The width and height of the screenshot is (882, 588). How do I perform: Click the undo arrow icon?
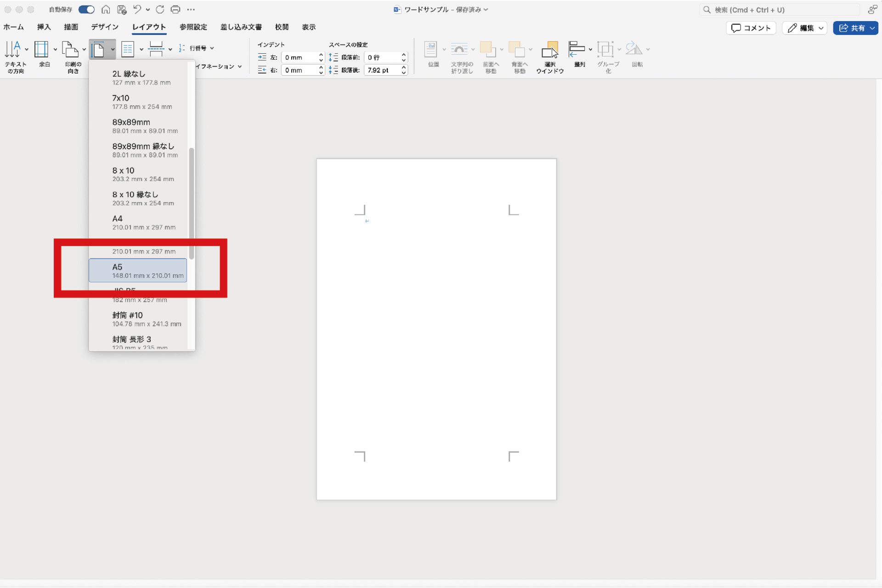coord(137,9)
